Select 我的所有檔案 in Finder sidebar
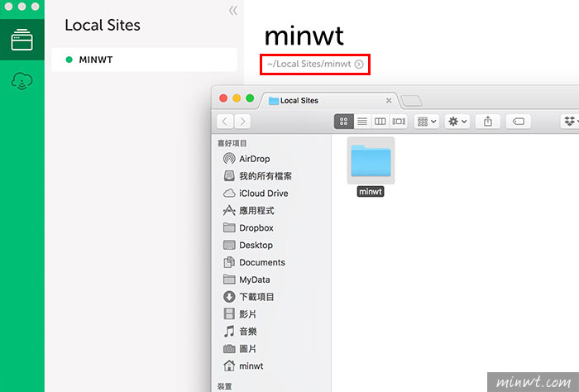The height and width of the screenshot is (392, 579). [x=257, y=176]
